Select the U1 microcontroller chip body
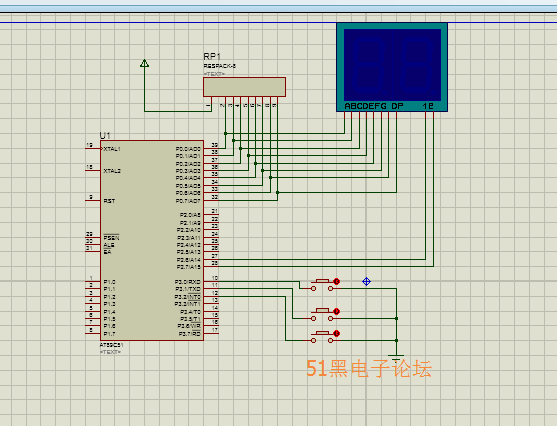This screenshot has height=426, width=557. [x=152, y=241]
